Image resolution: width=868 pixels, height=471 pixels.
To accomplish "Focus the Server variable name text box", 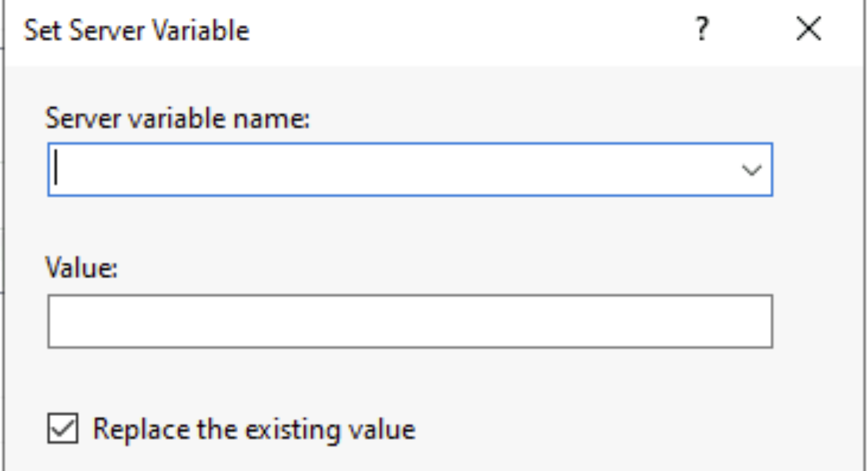I will point(384,170).
